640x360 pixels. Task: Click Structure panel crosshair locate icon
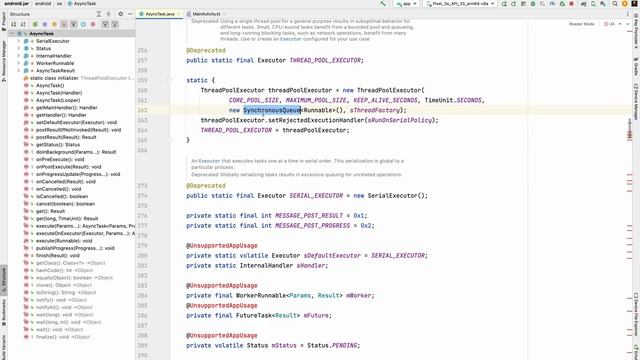pyautogui.click(x=109, y=14)
